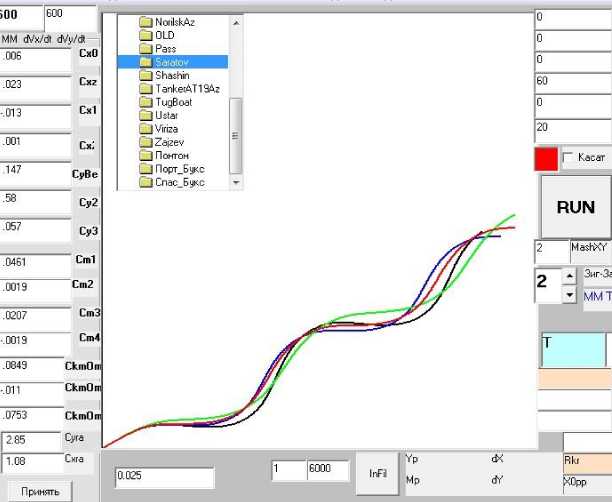Viewport: 612px width, 502px height.
Task: Click the CyBe coefficient field .147
Action: pyautogui.click(x=35, y=174)
